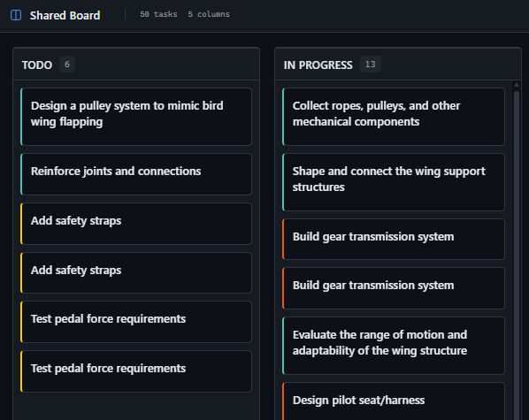Screen dimensions: 529x420
Task: Open the Collect ropes, pulleys card
Action: click(x=394, y=117)
